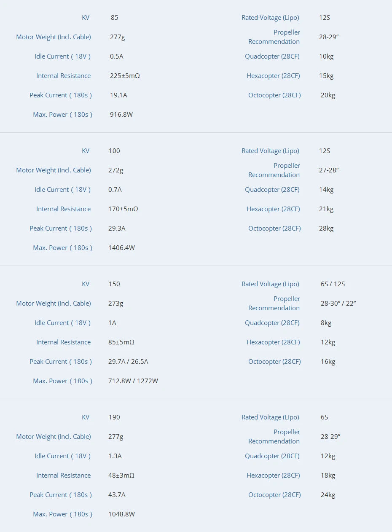Click the KV value 150
392x532 pixels.
(114, 284)
